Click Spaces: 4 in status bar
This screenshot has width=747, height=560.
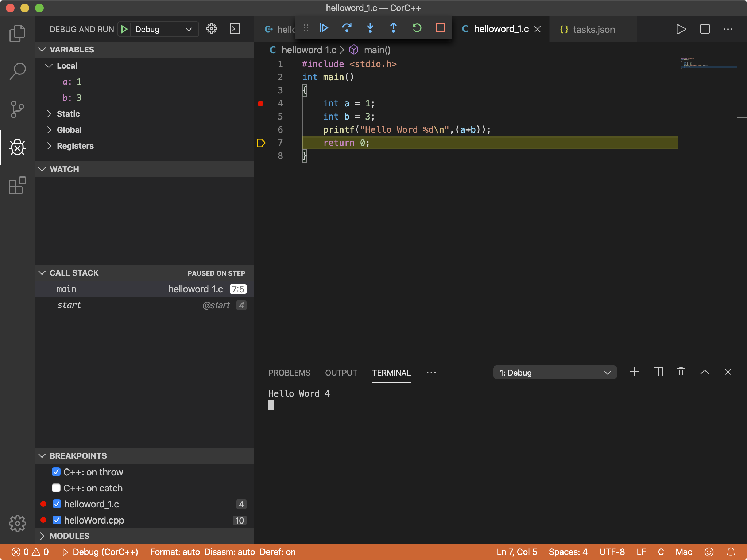568,552
